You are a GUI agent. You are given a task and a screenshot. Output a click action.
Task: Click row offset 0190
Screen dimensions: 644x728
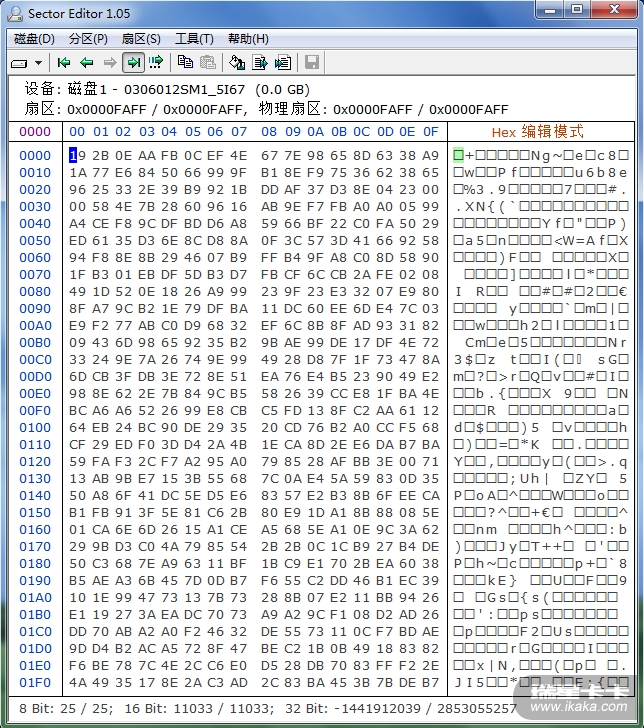[35, 580]
